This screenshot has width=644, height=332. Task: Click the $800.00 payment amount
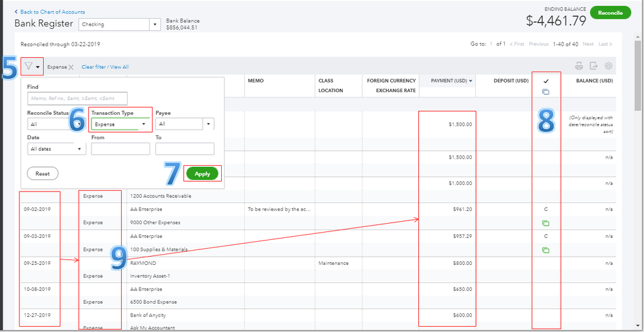pyautogui.click(x=463, y=263)
